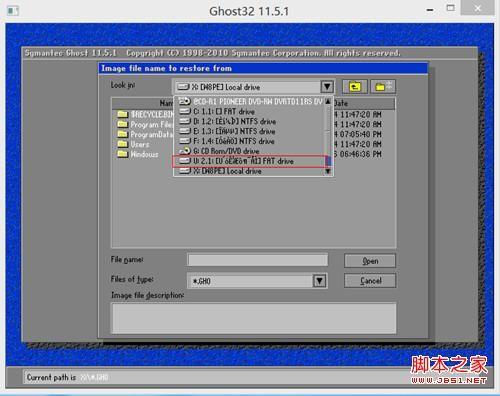Select the PIONEER DVD-RW drive entry
The width and height of the screenshot is (500, 396).
coord(249,101)
